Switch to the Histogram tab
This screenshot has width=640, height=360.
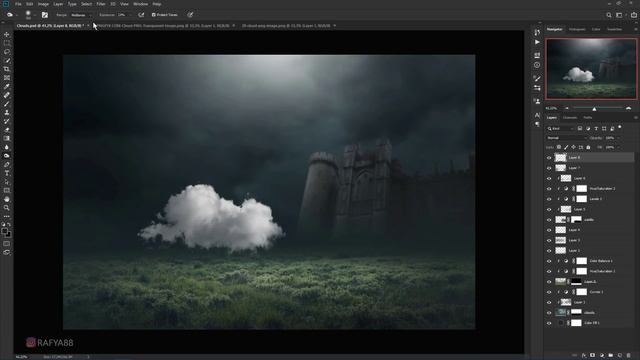[577, 29]
